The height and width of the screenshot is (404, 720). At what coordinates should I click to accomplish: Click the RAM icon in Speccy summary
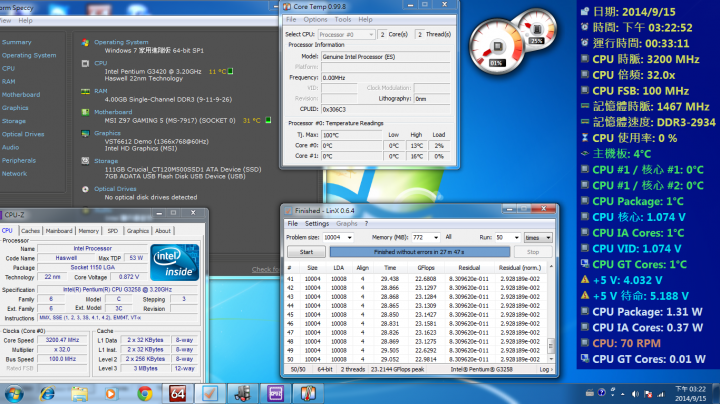click(85, 91)
